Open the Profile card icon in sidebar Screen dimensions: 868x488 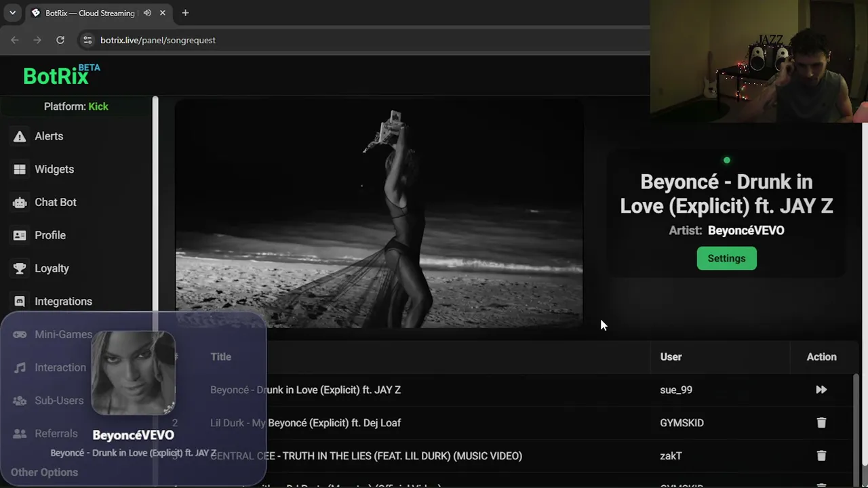[20, 235]
